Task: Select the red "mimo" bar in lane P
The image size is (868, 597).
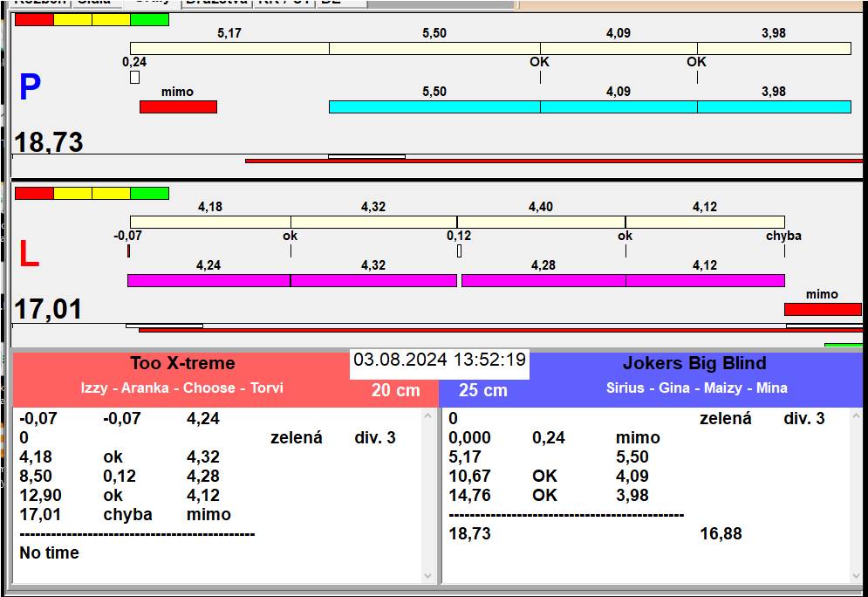Action: tap(178, 106)
